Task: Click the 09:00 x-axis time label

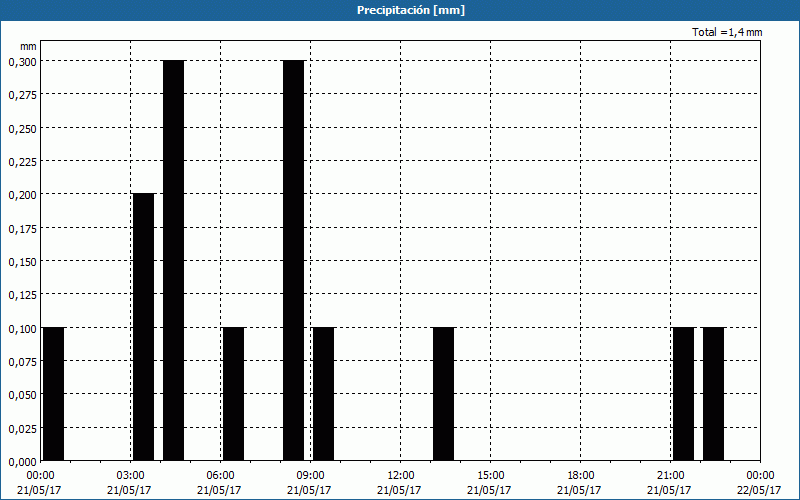Action: 310,476
